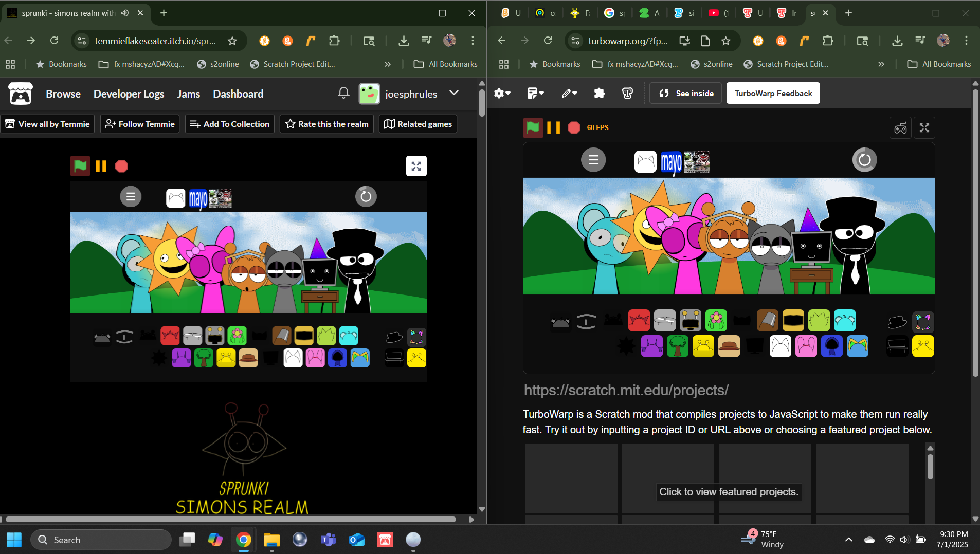Screen dimensions: 980x554
Task: Select the lime green character icon in TurboWarp
Action: [819, 321]
